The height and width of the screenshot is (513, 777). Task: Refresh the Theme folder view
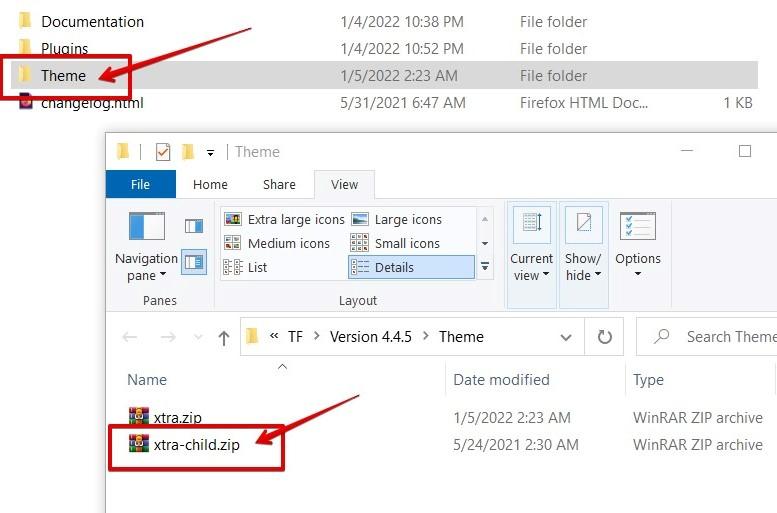pos(604,337)
